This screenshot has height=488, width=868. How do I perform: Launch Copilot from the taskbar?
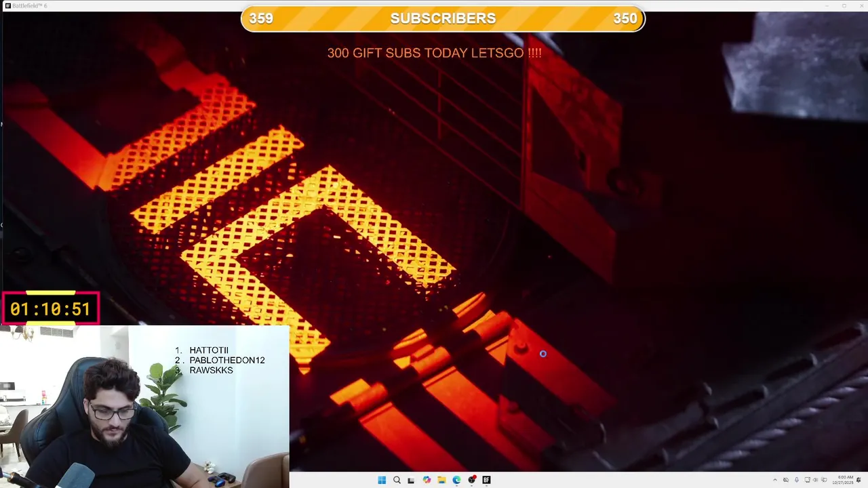pos(427,480)
